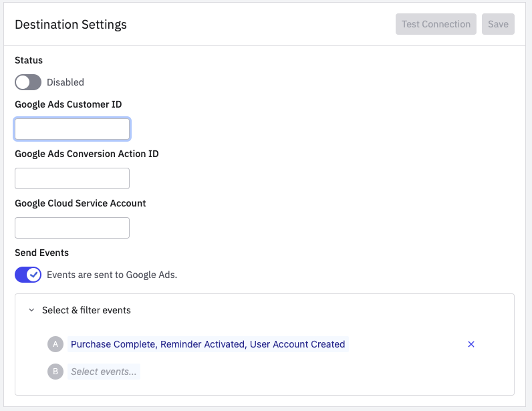Click the Conversion Action ID input box
Viewport: 532px width, 411px height.
tap(72, 178)
